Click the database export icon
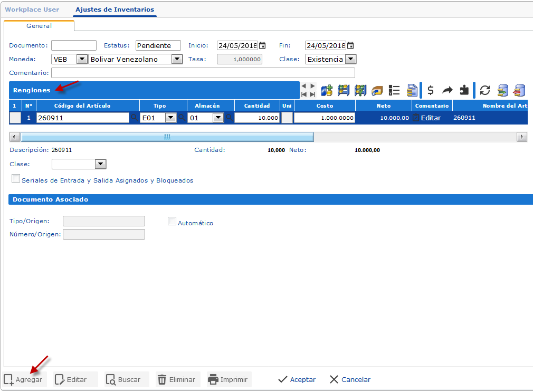Image resolution: width=533 pixels, height=392 pixels. point(502,90)
